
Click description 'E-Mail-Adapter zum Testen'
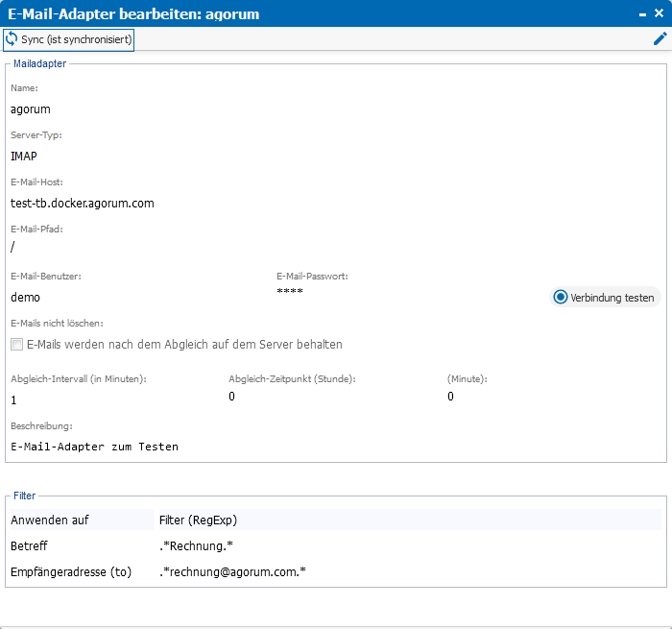pyautogui.click(x=94, y=447)
